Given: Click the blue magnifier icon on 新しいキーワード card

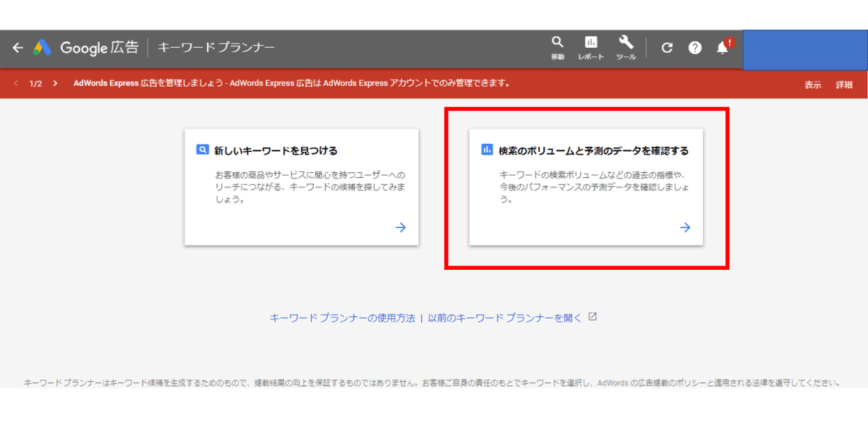Looking at the screenshot, I should pyautogui.click(x=203, y=150).
